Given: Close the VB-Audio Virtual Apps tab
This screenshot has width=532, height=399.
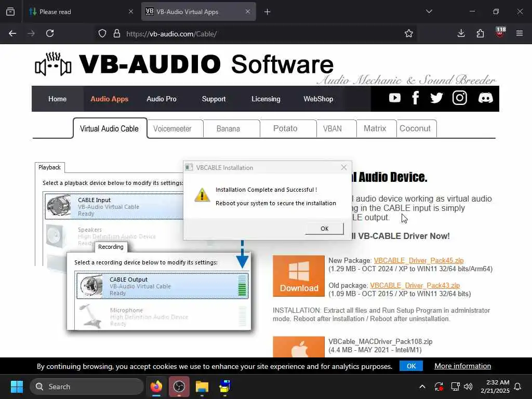Looking at the screenshot, I should pos(248,12).
